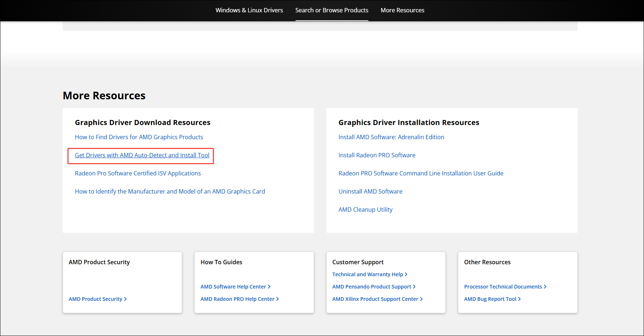This screenshot has height=336, width=644.
Task: Open Processor Technical Documents
Action: click(503, 286)
